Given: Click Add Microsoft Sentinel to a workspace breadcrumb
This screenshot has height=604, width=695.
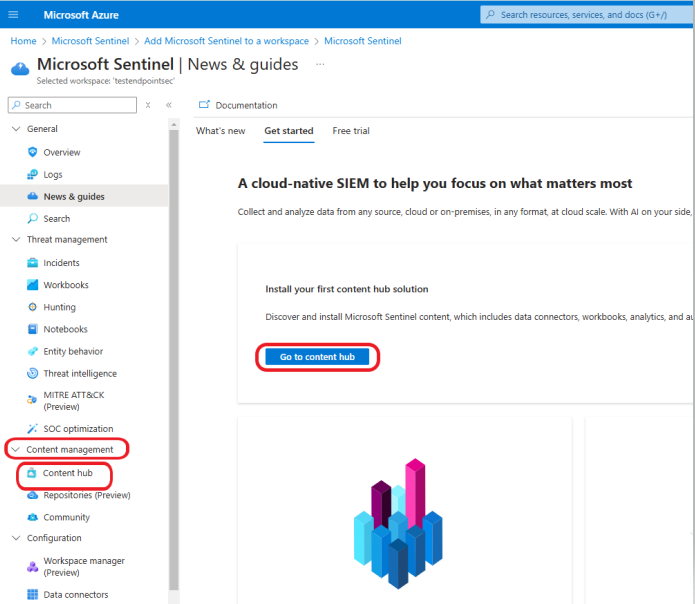Looking at the screenshot, I should [226, 41].
